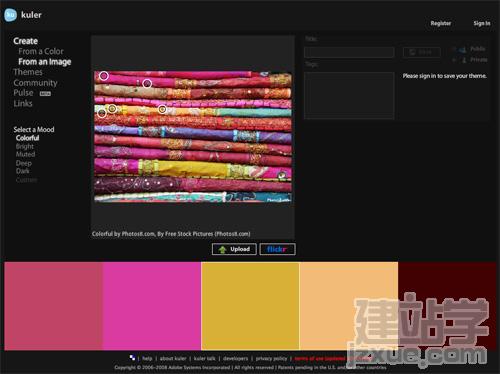Image resolution: width=500 pixels, height=374 pixels.
Task: Click the flickr button
Action: point(277,249)
